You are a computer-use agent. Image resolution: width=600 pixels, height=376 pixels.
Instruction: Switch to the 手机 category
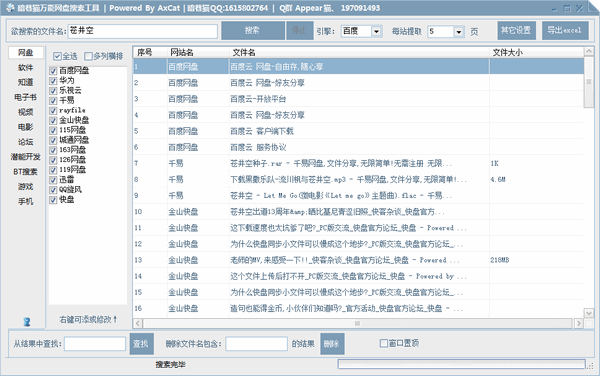point(26,202)
